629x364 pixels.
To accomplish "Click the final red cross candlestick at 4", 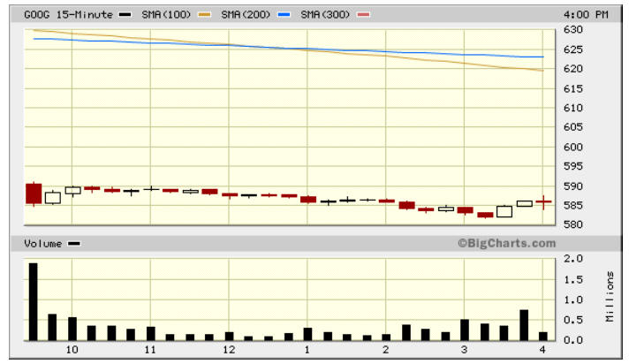I will tap(543, 201).
